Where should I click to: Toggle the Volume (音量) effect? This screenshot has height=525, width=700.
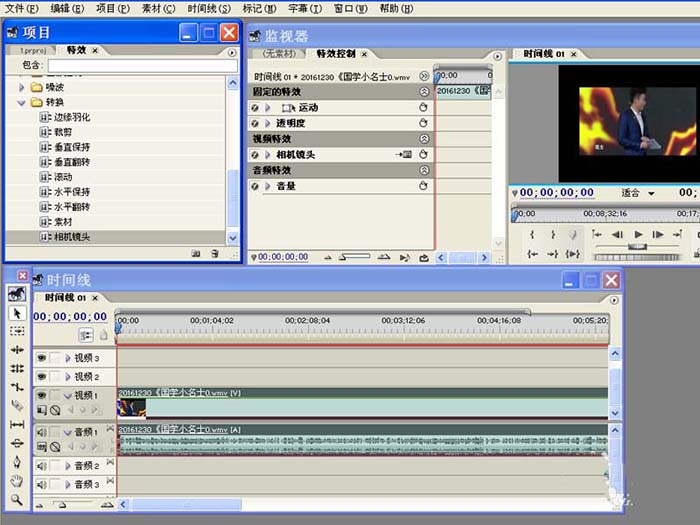click(255, 186)
